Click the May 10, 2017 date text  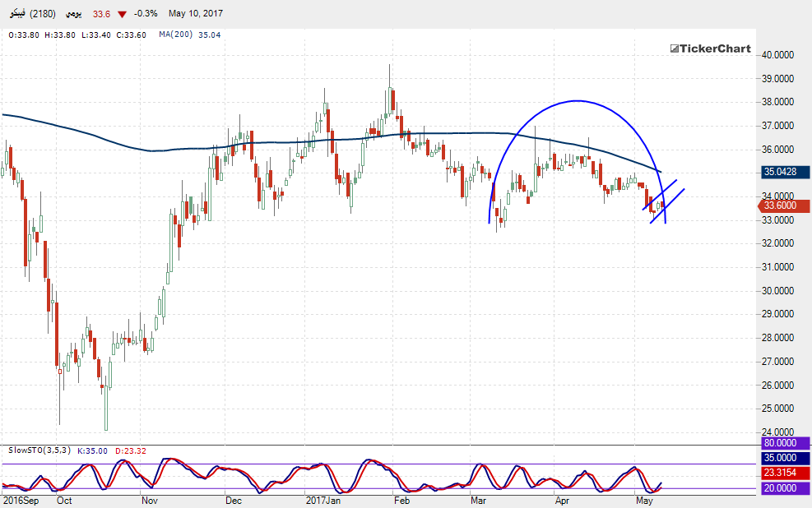pos(195,14)
